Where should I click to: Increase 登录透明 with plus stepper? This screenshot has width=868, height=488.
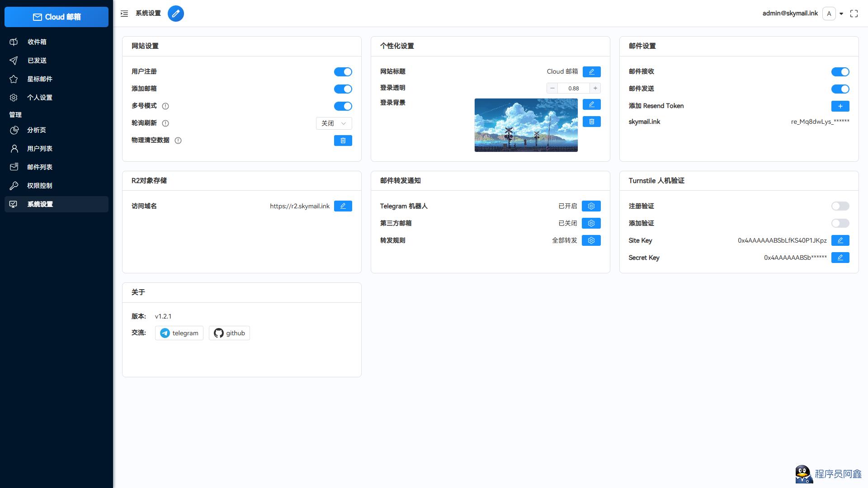(x=595, y=88)
